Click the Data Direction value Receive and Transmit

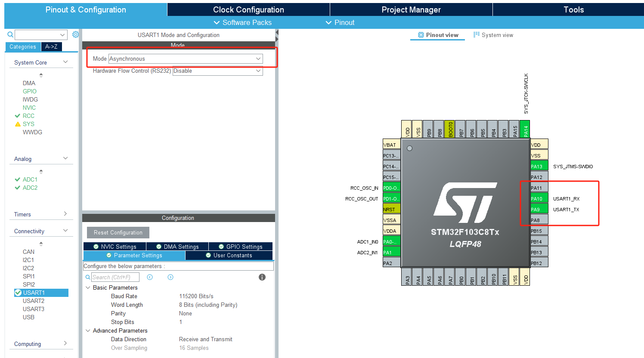click(x=206, y=339)
